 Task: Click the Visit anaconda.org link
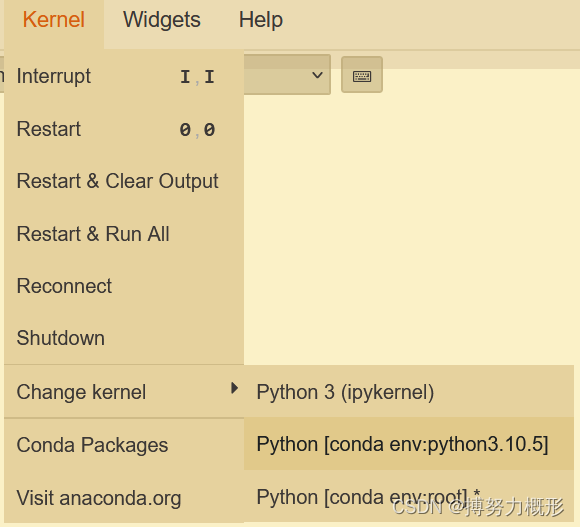pyautogui.click(x=124, y=497)
